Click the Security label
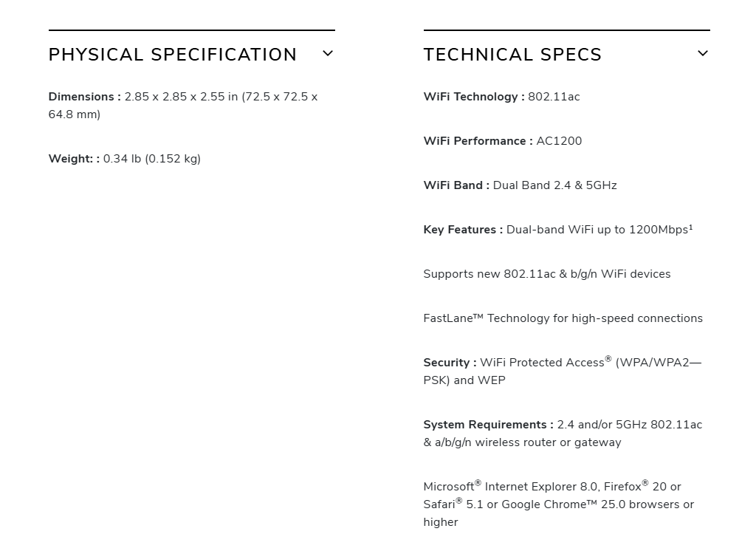Image resolution: width=756 pixels, height=551 pixels. 449,363
